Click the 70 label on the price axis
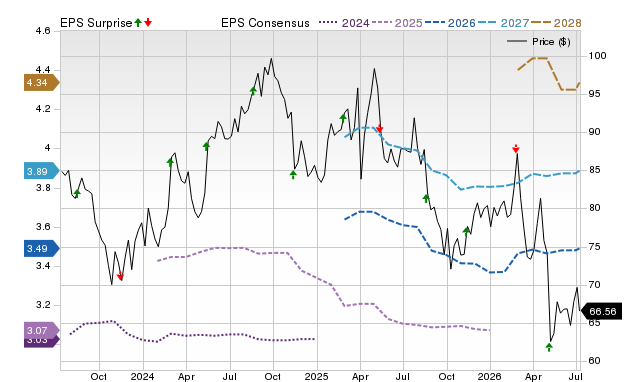The width and height of the screenshot is (640, 382). click(594, 284)
